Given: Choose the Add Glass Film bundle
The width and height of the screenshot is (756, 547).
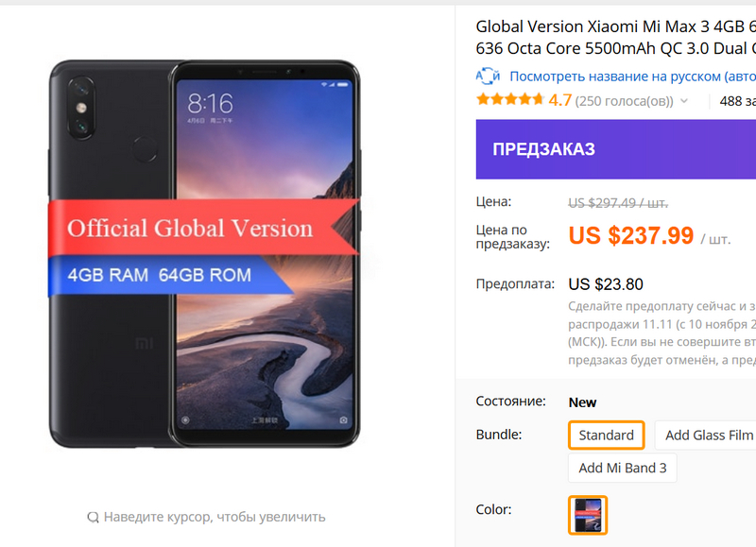Looking at the screenshot, I should click(707, 435).
